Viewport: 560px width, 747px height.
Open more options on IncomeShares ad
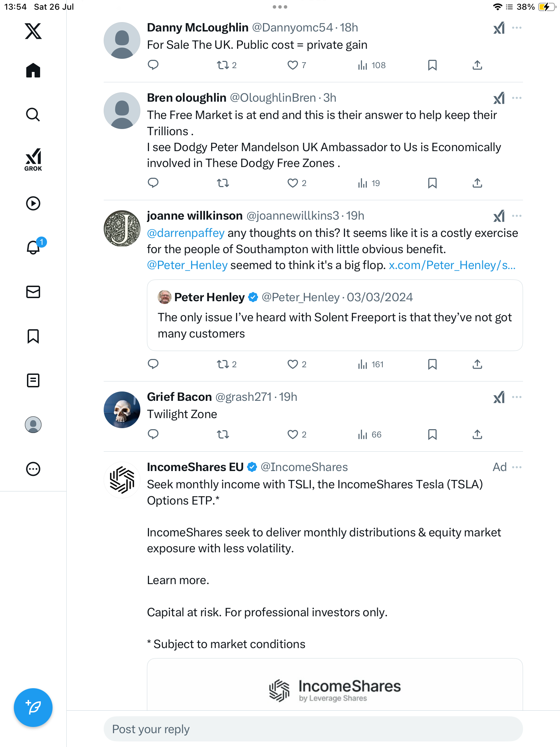[517, 467]
